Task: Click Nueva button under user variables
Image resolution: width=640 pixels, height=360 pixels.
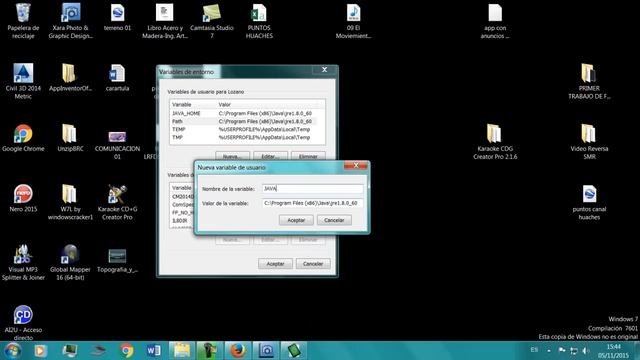Action: click(x=232, y=156)
